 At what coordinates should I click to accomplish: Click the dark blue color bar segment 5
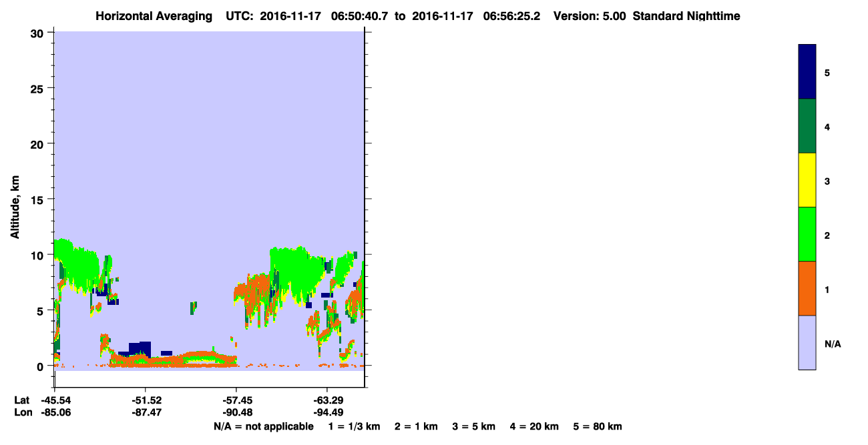tap(807, 72)
